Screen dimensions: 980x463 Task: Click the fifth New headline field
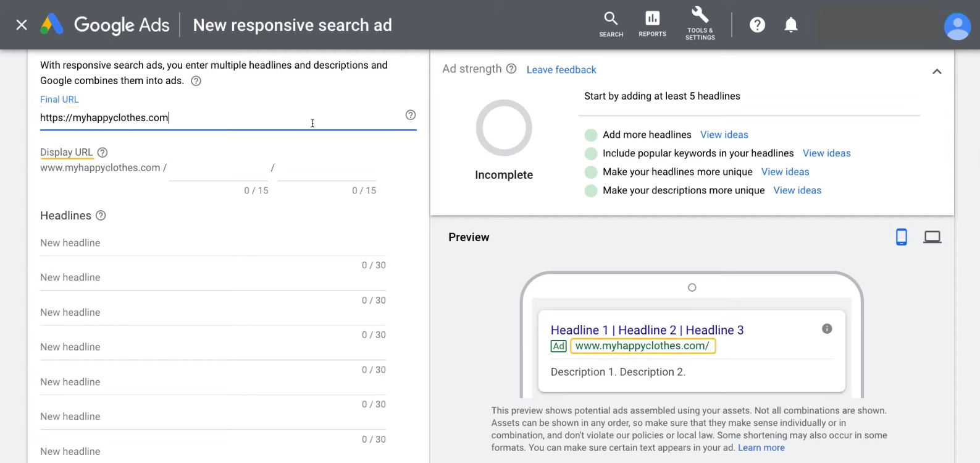pos(213,382)
